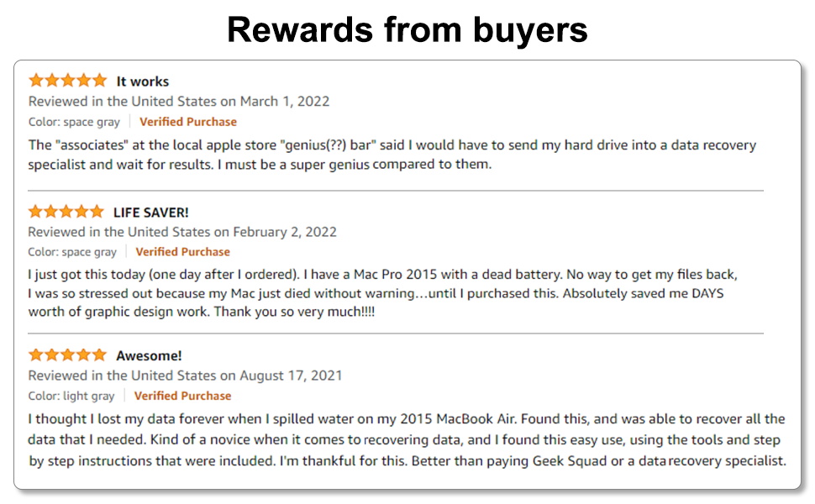
Task: Click the "Reviewed on August 17, 2021" date line
Action: pyautogui.click(x=185, y=375)
